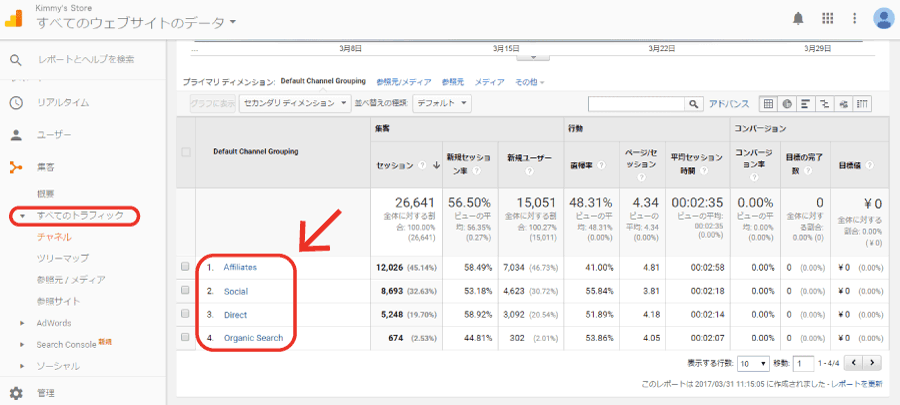Open the Organic Search channel link

253,338
